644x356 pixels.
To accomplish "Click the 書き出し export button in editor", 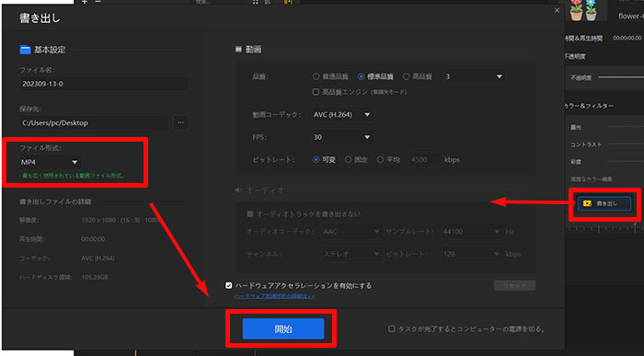I will pos(604,203).
